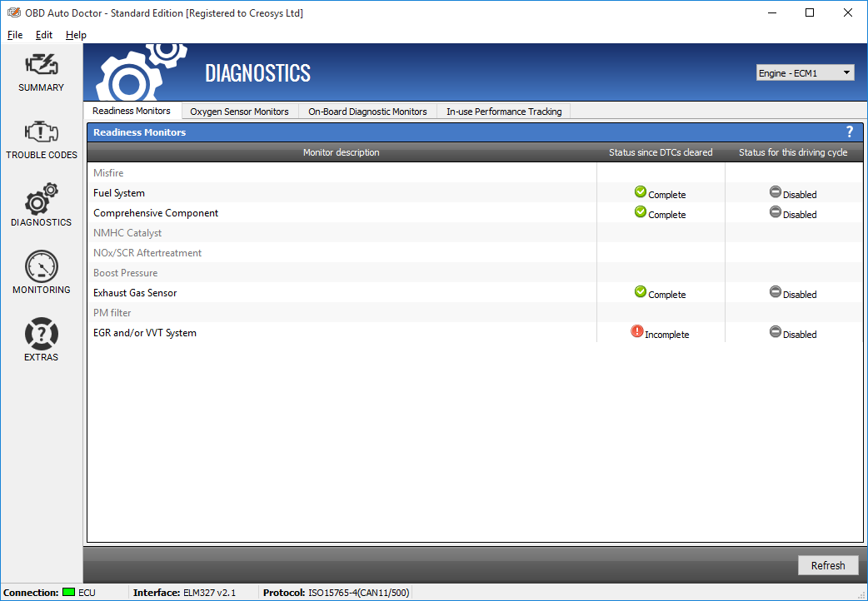The width and height of the screenshot is (868, 601).
Task: Select the Misfire monitor row
Action: pyautogui.click(x=475, y=172)
